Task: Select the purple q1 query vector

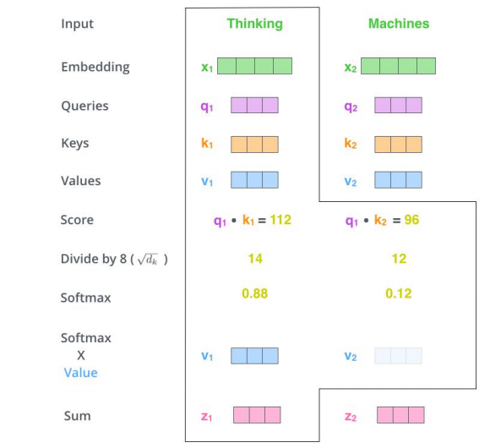Action: click(x=254, y=105)
